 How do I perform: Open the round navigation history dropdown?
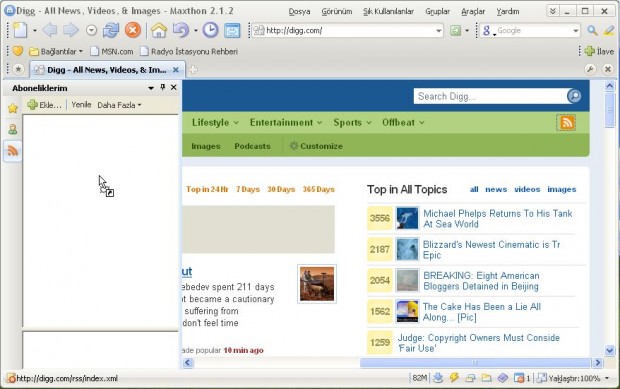[91, 30]
